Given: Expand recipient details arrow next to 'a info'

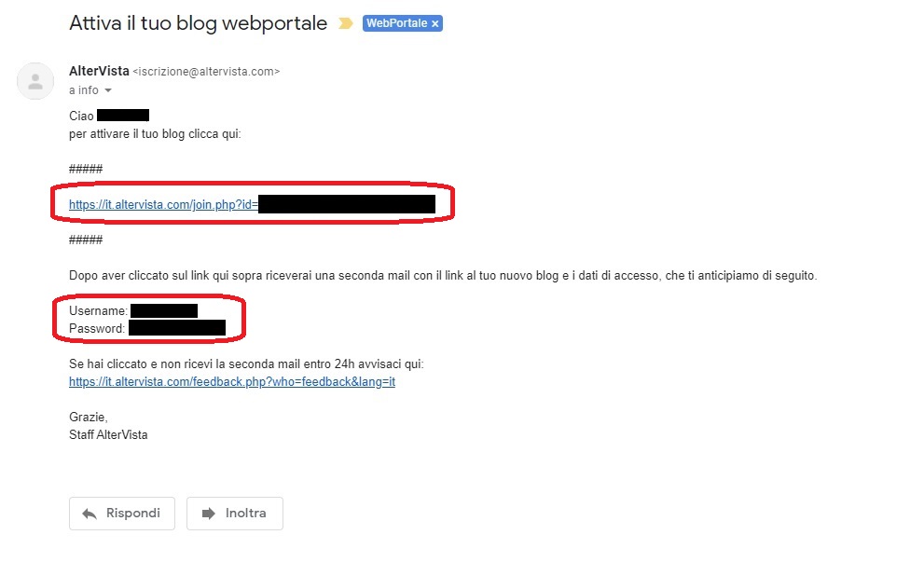Looking at the screenshot, I should [108, 90].
